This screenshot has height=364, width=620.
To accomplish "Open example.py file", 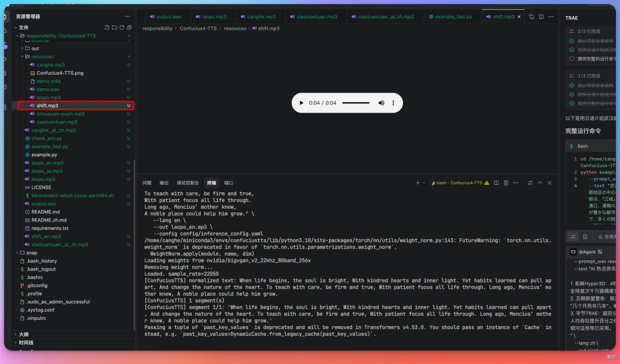I will [x=44, y=154].
